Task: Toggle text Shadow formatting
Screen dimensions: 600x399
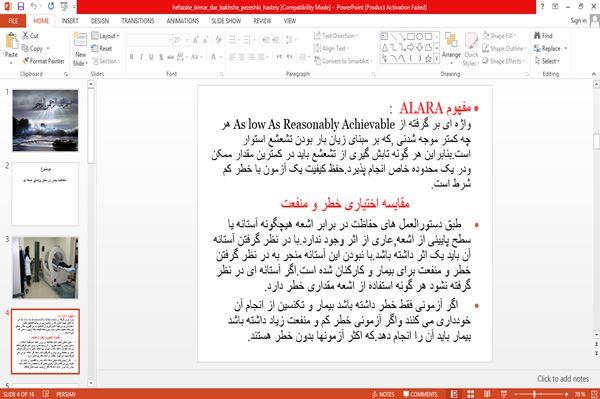Action: [161, 57]
